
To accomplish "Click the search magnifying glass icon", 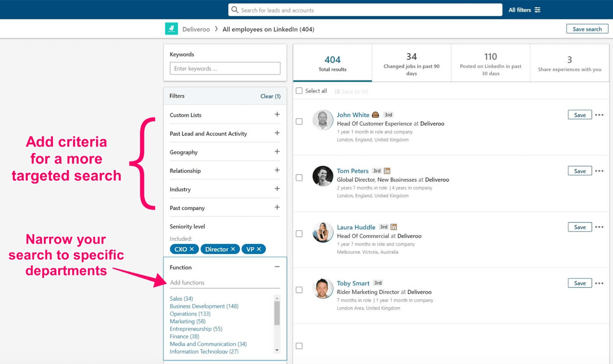I will coord(235,10).
